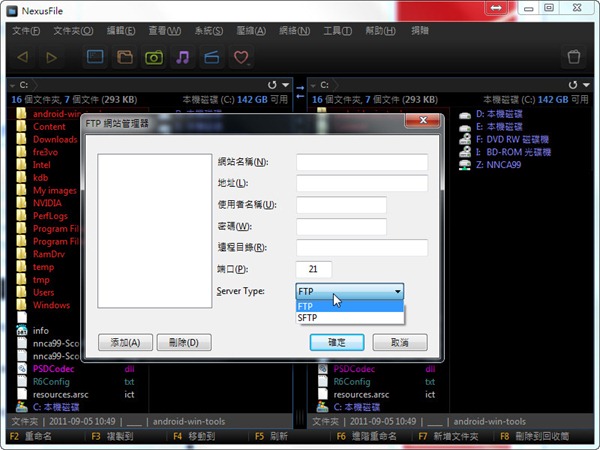Select NVIDIA folder in left panel
The width and height of the screenshot is (600, 450).
coord(47,203)
